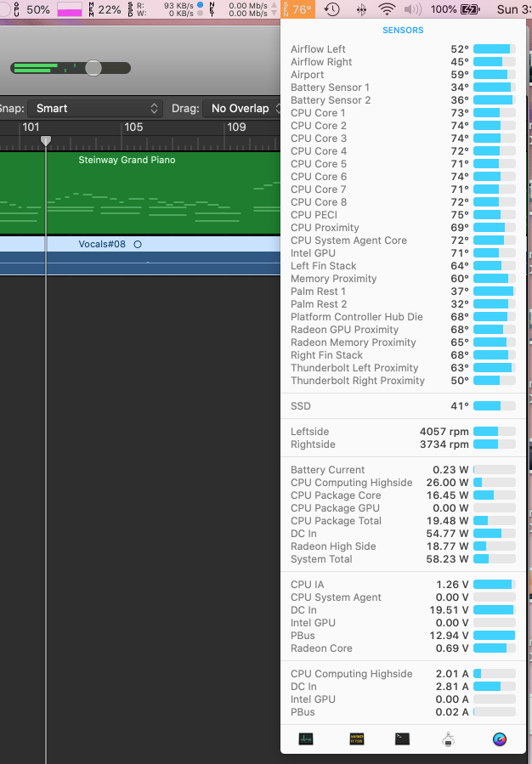Open Activity Monitor from the sensors panel footer
The width and height of the screenshot is (532, 764).
point(305,739)
